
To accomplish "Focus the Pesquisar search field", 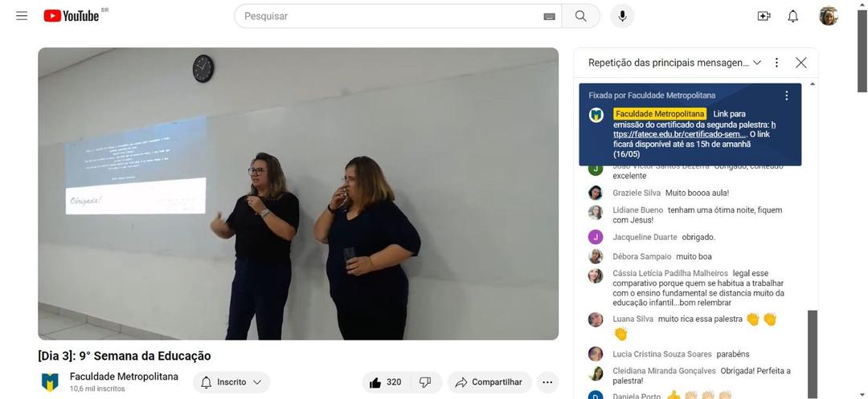I will (392, 16).
